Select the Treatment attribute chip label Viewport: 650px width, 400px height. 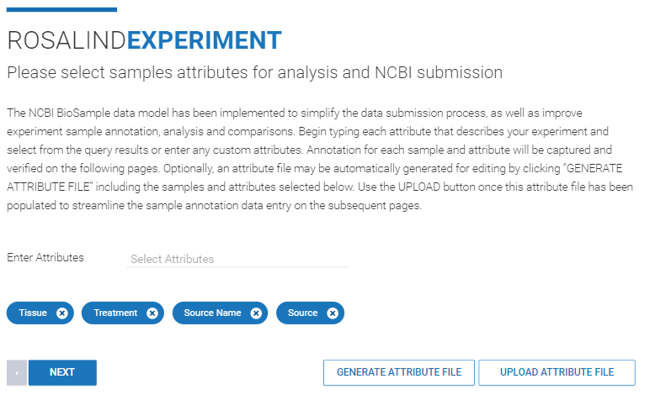(x=115, y=313)
